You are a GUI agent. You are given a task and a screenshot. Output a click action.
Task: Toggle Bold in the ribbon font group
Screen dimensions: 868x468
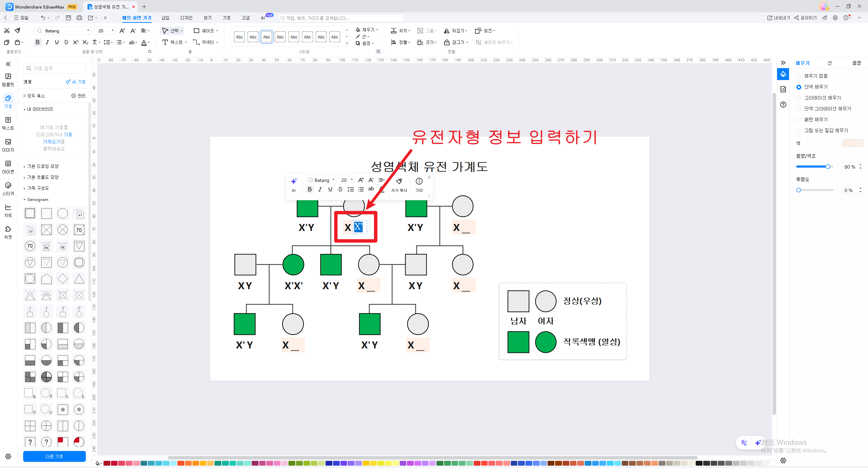click(37, 42)
